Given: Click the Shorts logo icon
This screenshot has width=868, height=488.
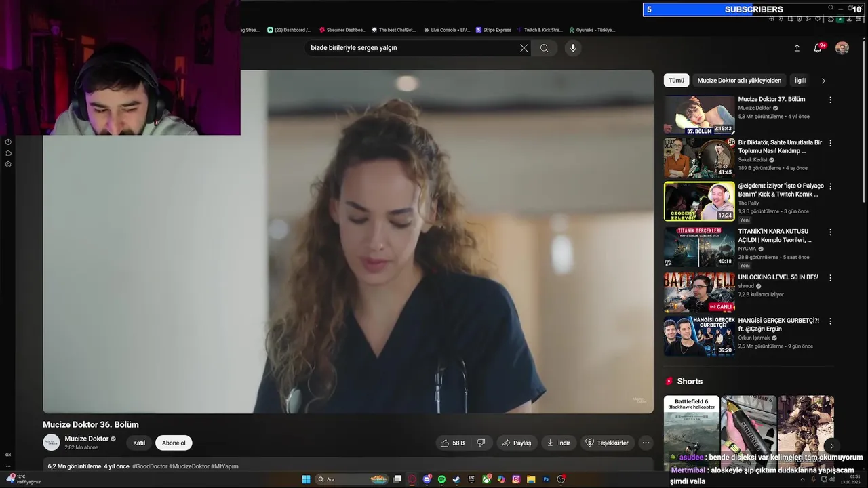Looking at the screenshot, I should (669, 382).
